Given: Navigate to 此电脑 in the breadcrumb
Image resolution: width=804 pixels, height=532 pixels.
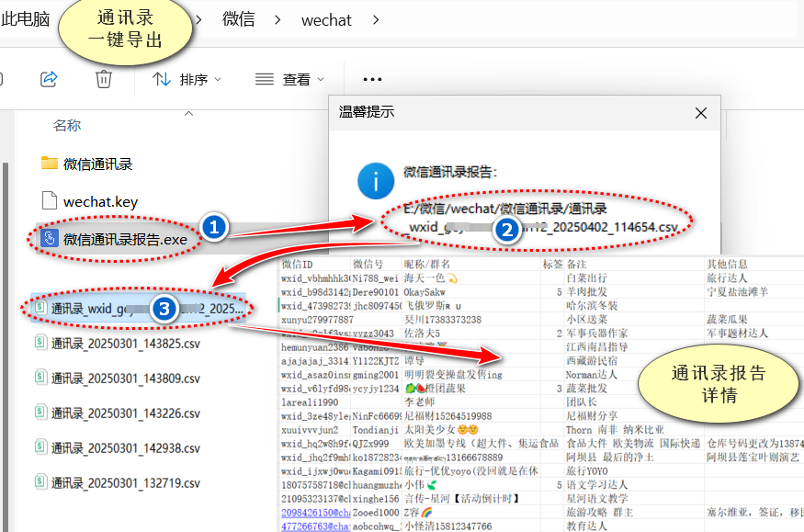Looking at the screenshot, I should (x=24, y=18).
